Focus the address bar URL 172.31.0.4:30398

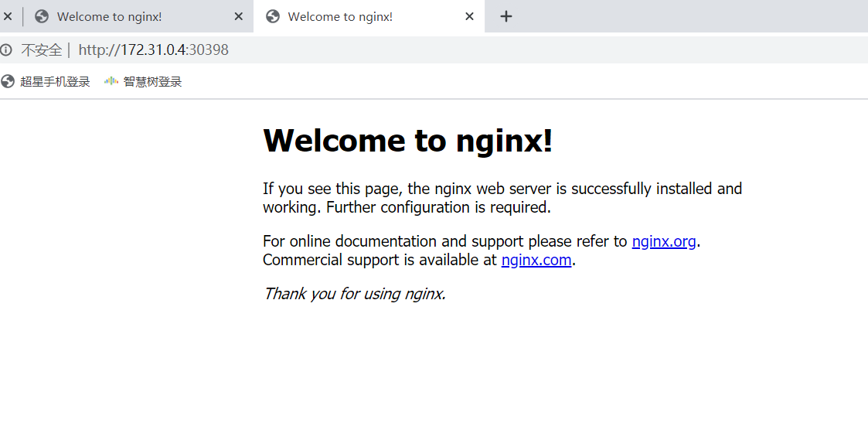click(x=153, y=50)
